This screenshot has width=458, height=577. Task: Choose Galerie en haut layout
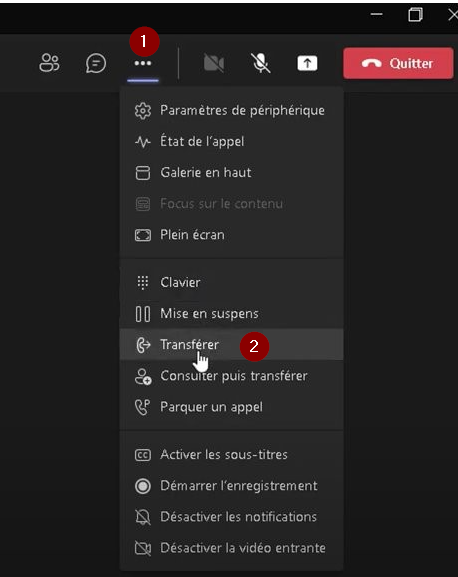[232, 173]
